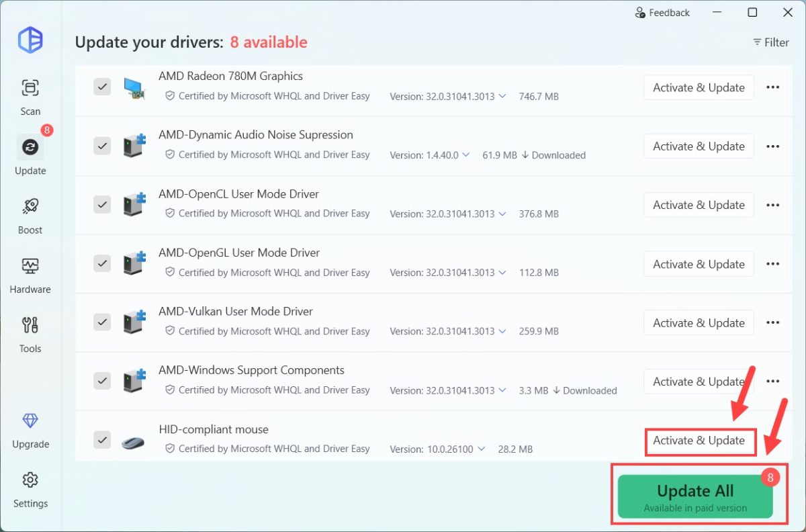
Task: Click the AMD-OpenGL User Mode Driver device icon
Action: (x=135, y=263)
